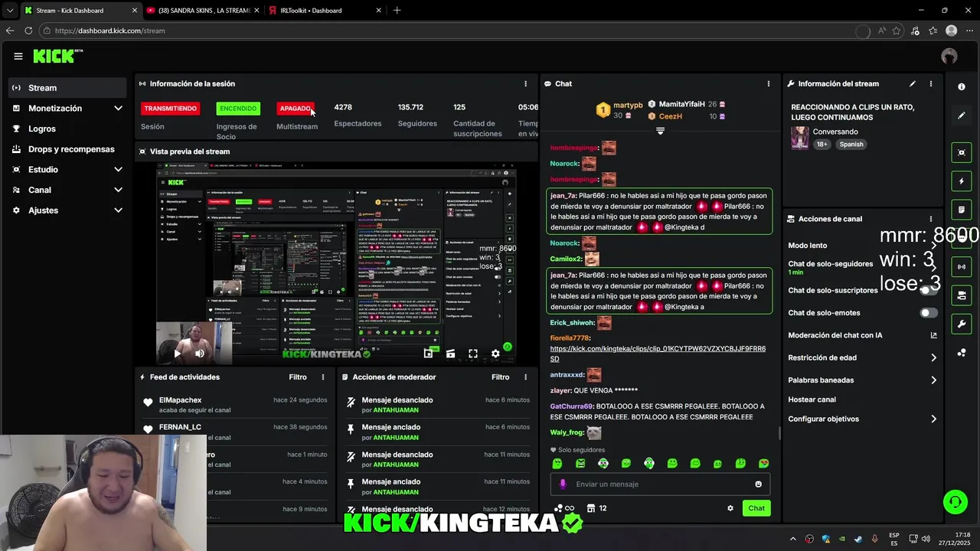Play the stream preview video

click(x=178, y=354)
